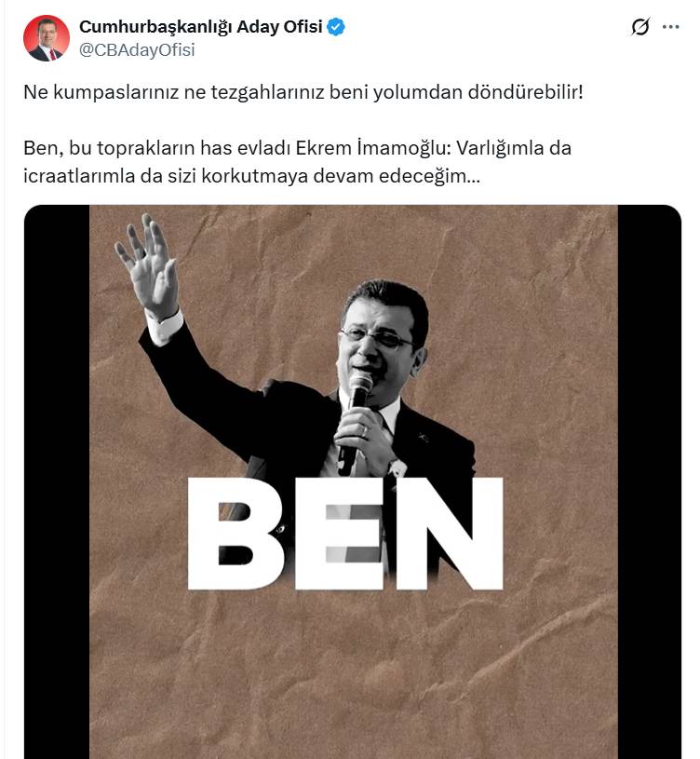Click the blue verified badge

pyautogui.click(x=336, y=27)
